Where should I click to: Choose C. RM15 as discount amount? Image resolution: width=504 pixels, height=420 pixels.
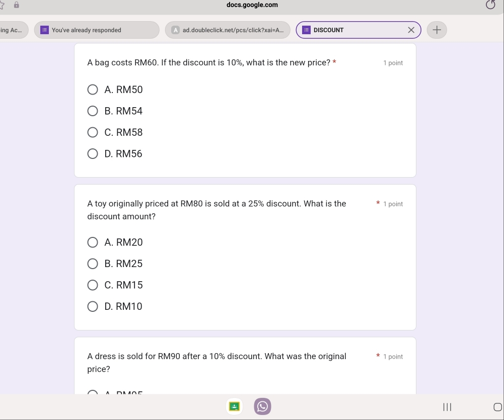(93, 285)
